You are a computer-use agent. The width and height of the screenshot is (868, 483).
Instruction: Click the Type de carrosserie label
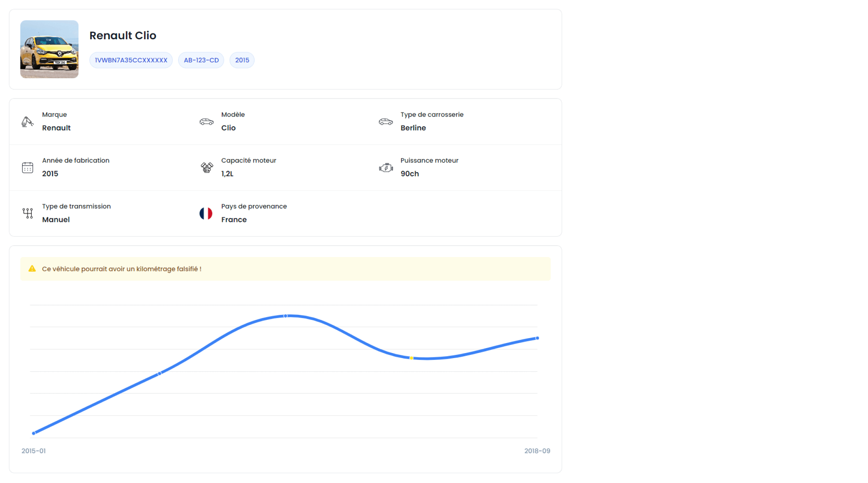pos(432,115)
